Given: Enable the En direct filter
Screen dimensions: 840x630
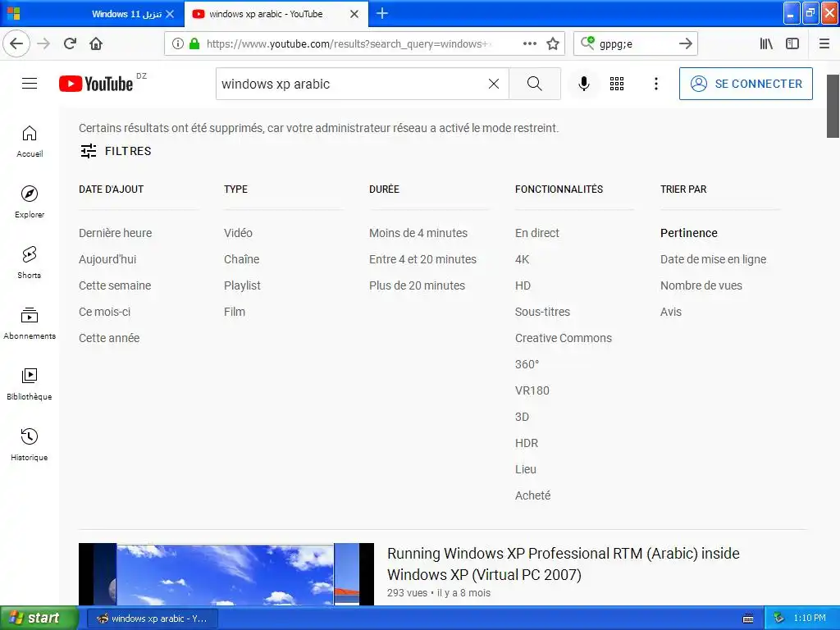Looking at the screenshot, I should 536,233.
